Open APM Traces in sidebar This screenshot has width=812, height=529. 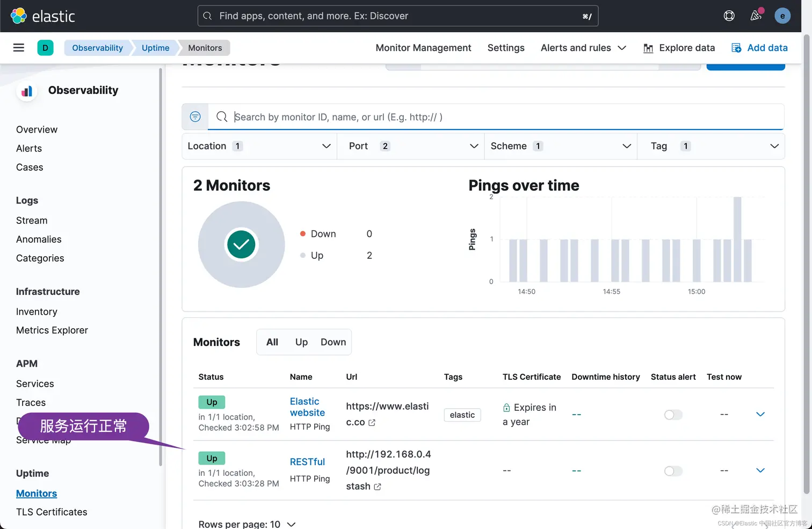(31, 402)
